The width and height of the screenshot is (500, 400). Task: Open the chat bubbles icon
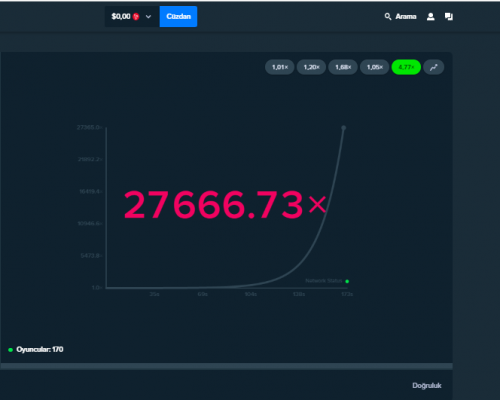tap(449, 16)
